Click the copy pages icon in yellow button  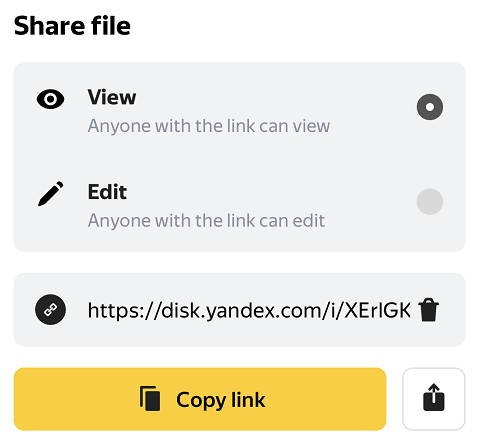pyautogui.click(x=150, y=398)
